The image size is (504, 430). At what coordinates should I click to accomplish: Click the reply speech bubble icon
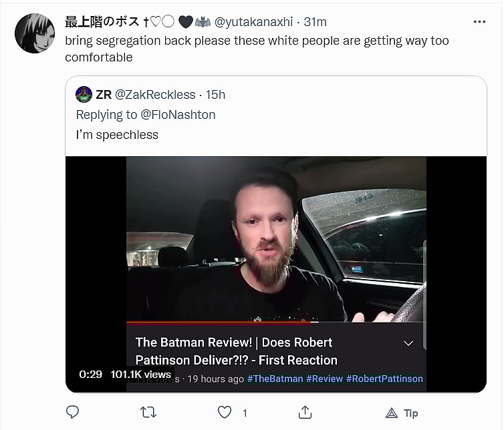tap(73, 412)
